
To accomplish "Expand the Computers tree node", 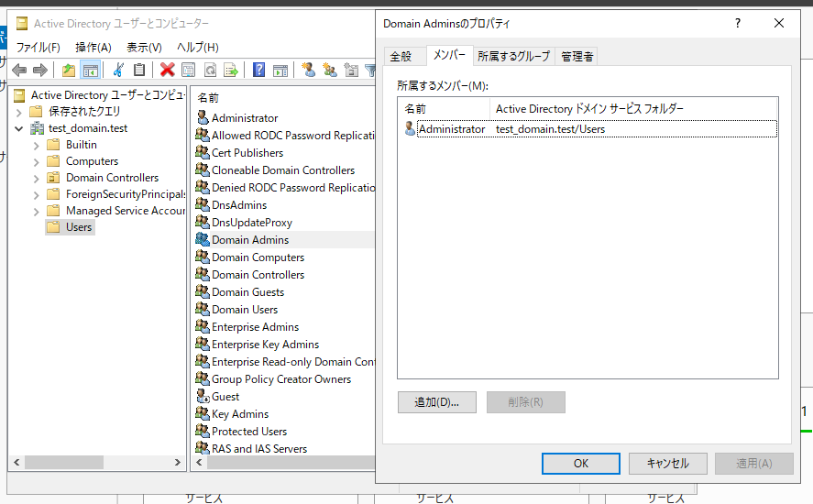I will click(x=36, y=162).
